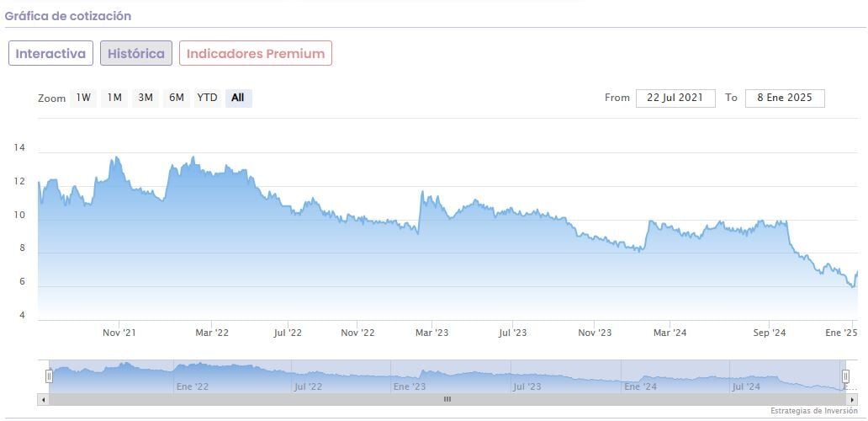Set zoom range to 1M
Screen dimensions: 868x421
click(x=114, y=98)
